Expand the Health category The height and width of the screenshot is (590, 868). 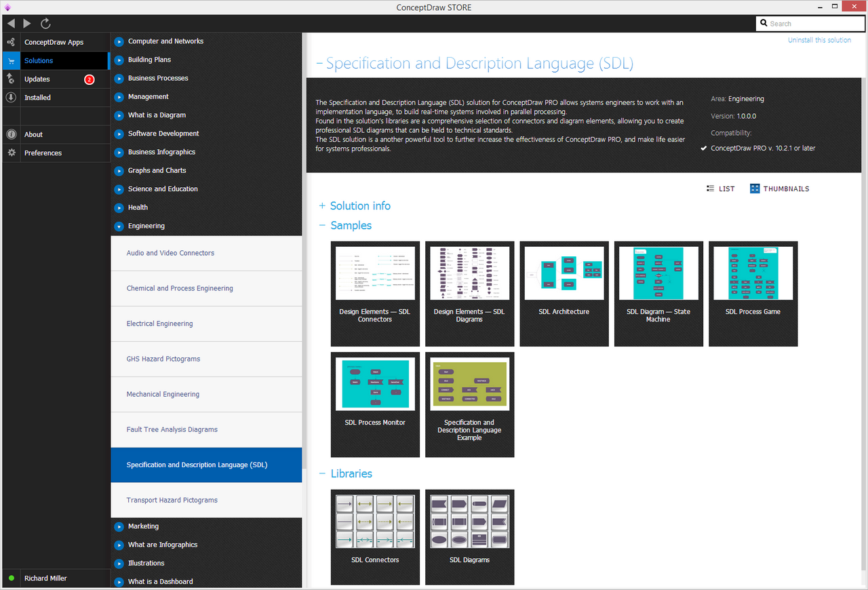click(x=119, y=208)
